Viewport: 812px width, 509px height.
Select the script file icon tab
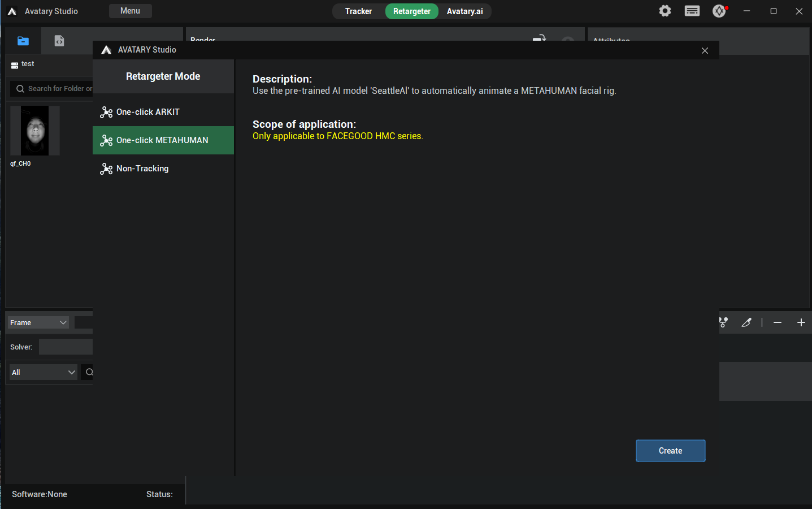tap(59, 41)
